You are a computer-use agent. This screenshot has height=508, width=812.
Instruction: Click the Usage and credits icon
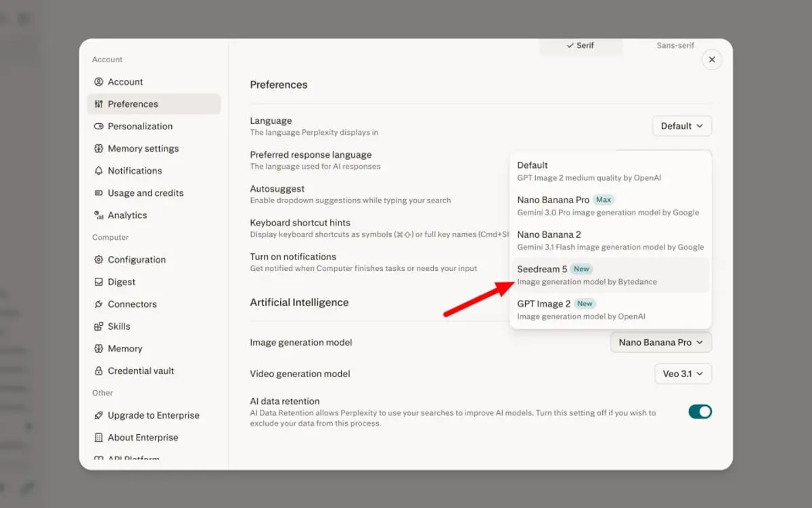point(99,193)
